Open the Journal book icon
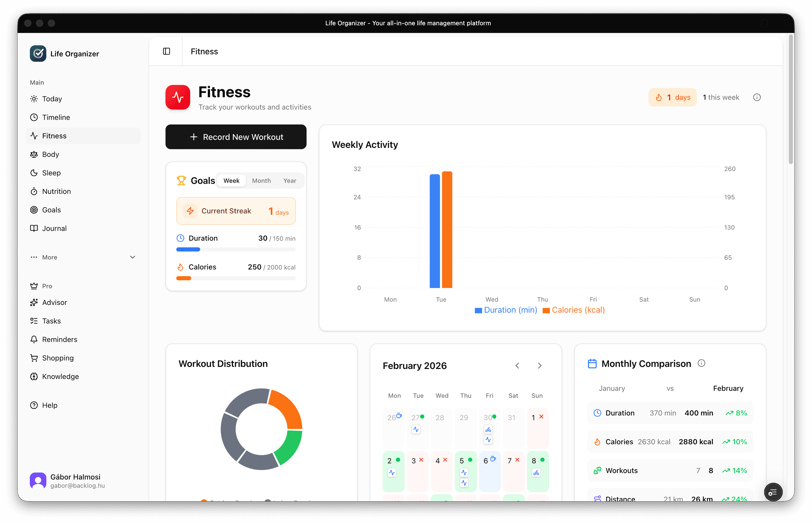Viewport: 812px width, 523px height. coord(34,228)
